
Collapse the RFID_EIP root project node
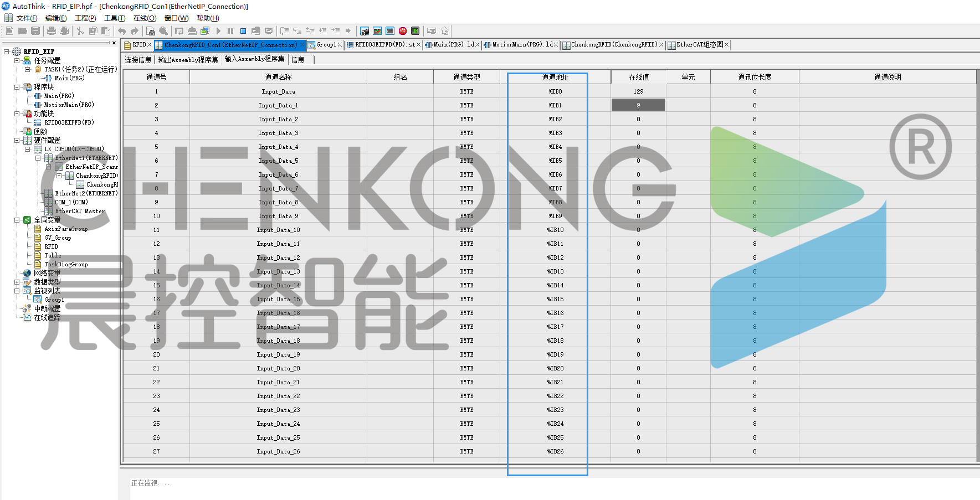pyautogui.click(x=7, y=51)
